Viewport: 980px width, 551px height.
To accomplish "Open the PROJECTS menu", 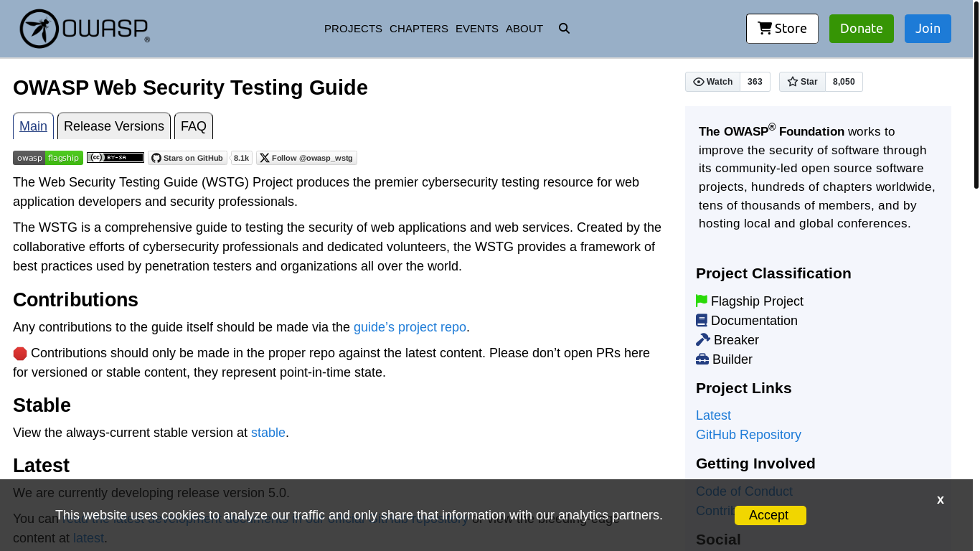I will pos(353,29).
